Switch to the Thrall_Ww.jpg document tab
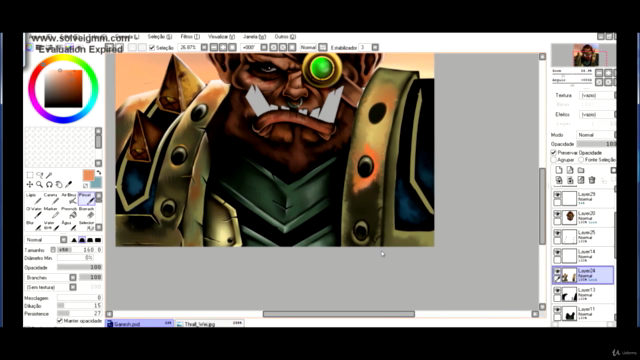640x360 pixels. [209, 324]
